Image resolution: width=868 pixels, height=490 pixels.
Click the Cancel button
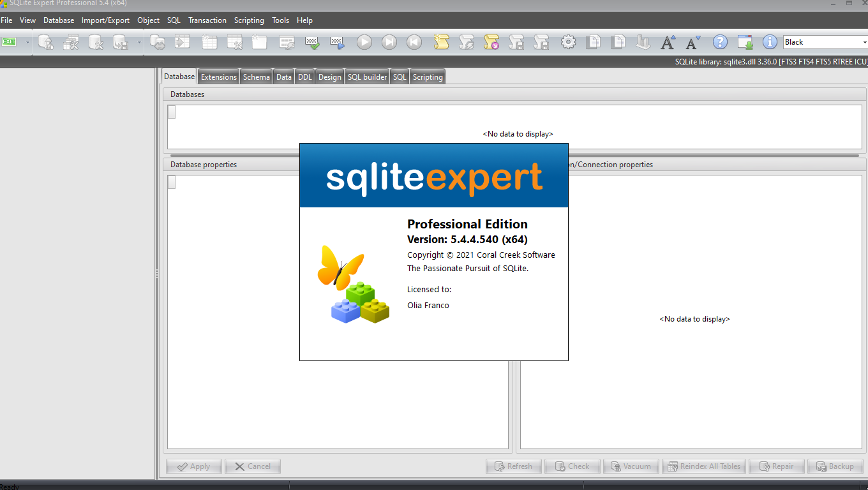[253, 466]
